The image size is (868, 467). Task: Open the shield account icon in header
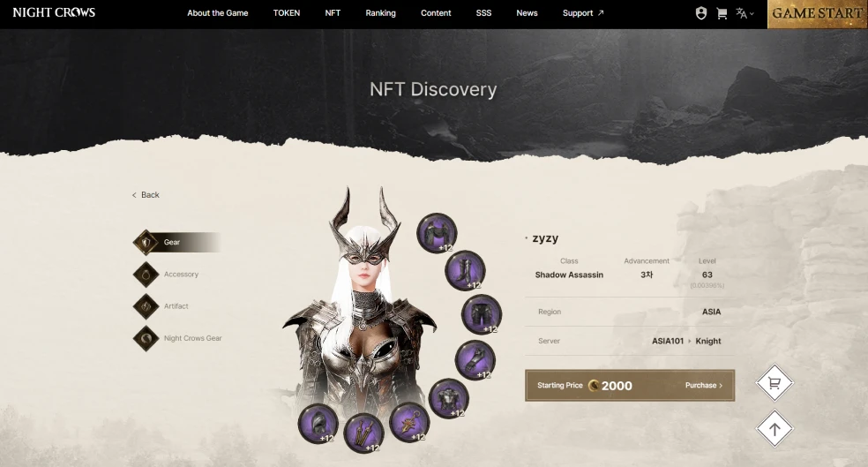pos(700,13)
